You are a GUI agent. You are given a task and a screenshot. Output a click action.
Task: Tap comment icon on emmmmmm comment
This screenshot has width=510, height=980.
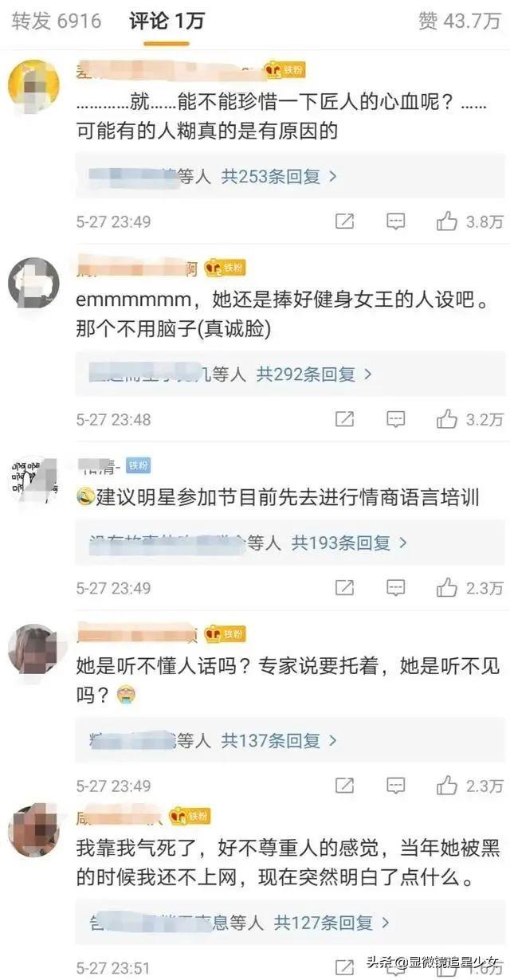coord(396,419)
